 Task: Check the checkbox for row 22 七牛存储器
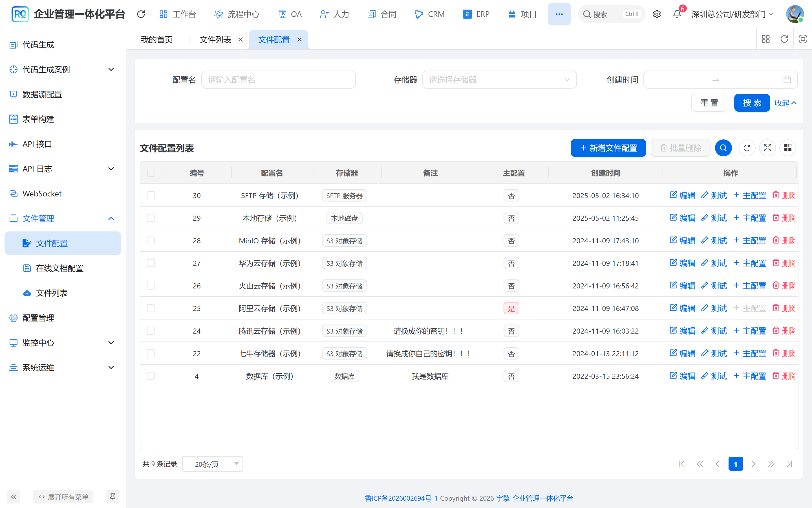tap(151, 353)
